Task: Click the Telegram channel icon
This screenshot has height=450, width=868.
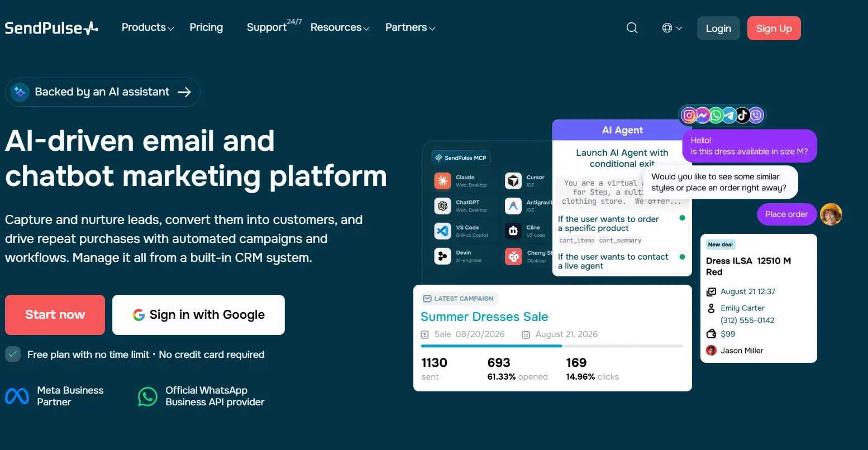Action: pos(729,116)
